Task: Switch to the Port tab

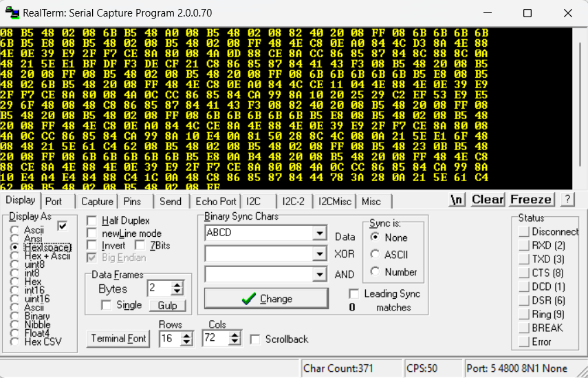Action: 53,202
